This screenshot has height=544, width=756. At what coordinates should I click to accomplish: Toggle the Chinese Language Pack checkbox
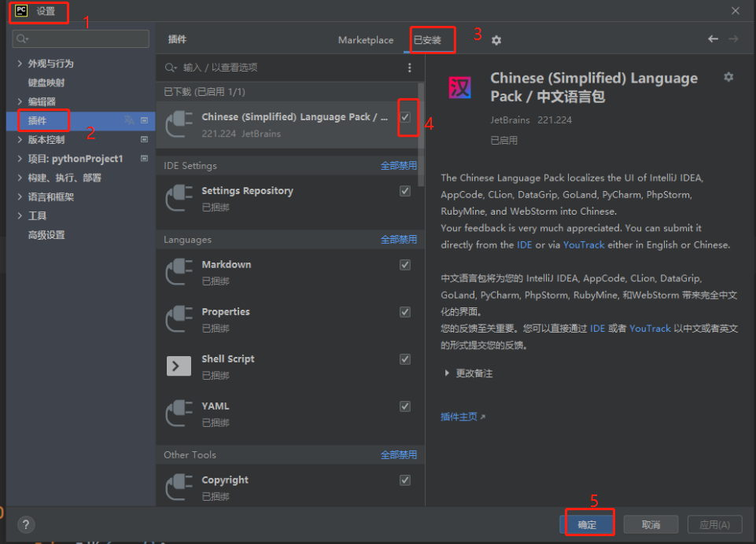[x=405, y=117]
